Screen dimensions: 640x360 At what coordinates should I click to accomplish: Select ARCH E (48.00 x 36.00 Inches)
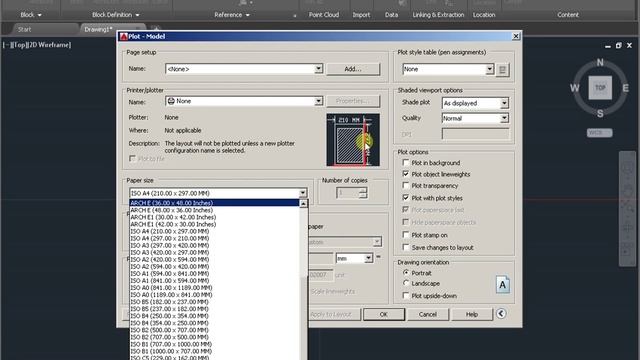(214, 210)
